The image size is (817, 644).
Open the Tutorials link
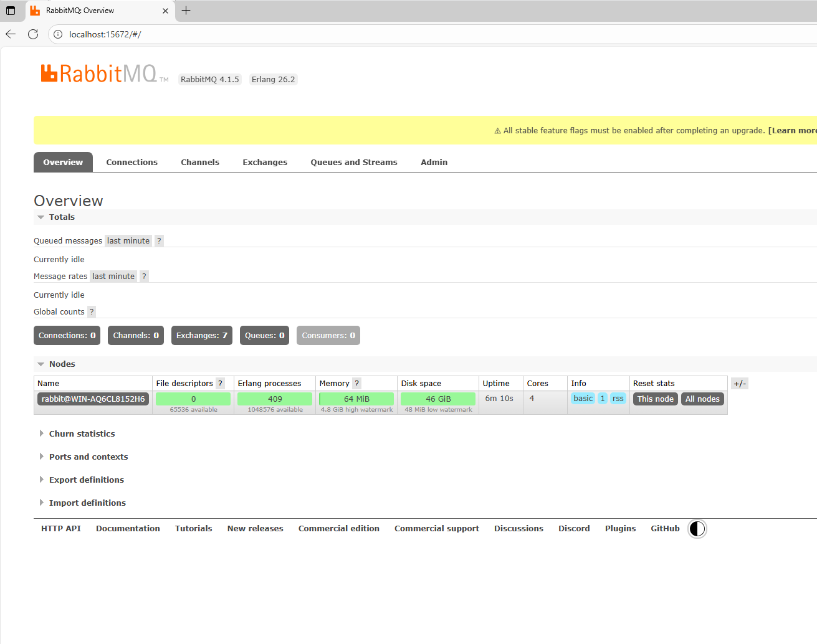click(x=194, y=529)
